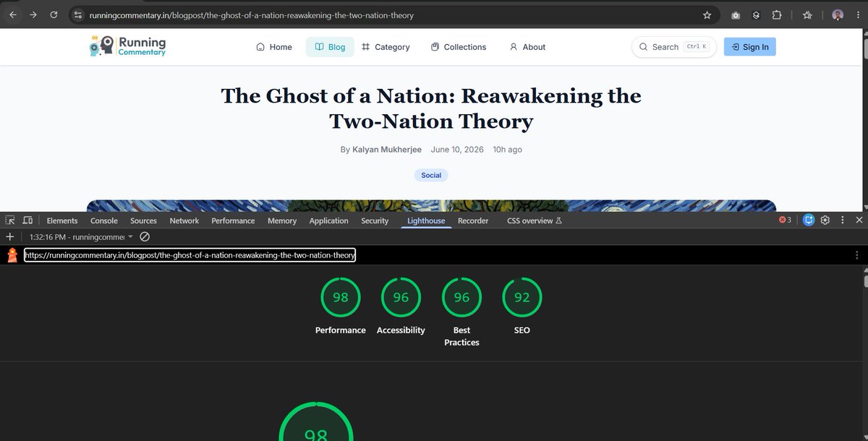This screenshot has height=441, width=868.
Task: Clear all Lighthouse reports icon
Action: [145, 236]
